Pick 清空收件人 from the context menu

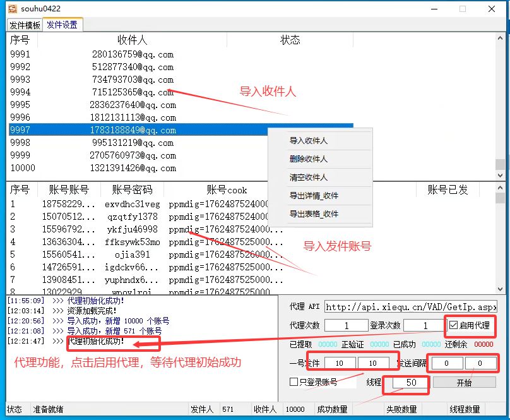(x=309, y=177)
